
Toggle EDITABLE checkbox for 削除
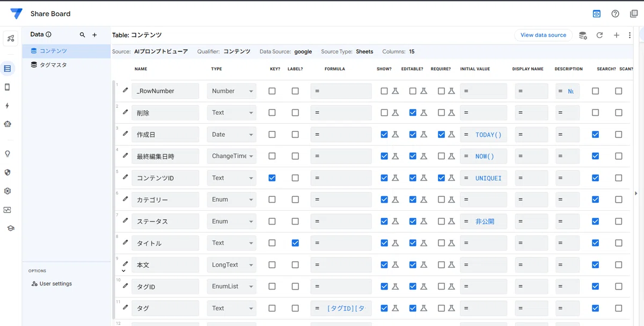pos(413,113)
